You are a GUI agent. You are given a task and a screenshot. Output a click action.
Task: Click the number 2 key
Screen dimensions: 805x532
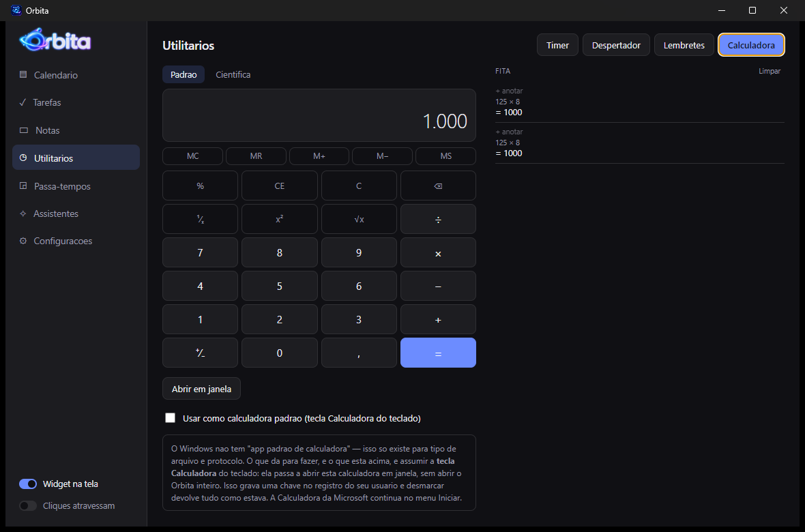[279, 319]
